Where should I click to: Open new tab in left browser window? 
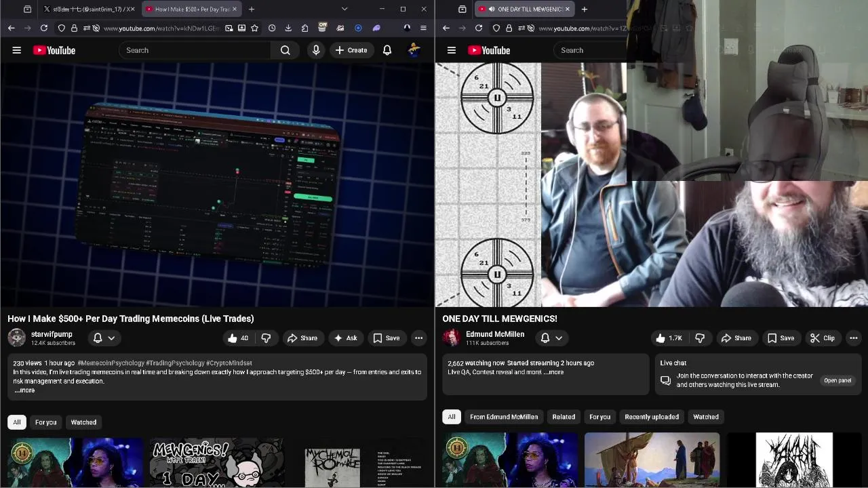[252, 9]
